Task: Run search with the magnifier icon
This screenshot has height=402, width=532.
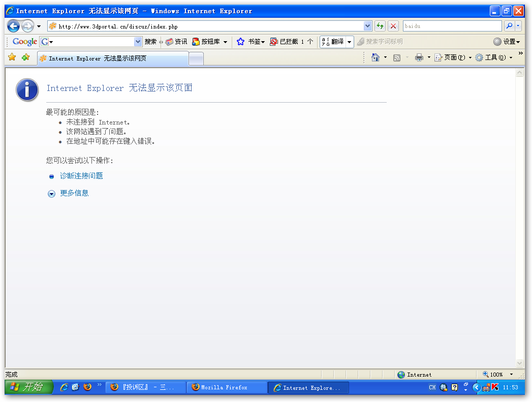Action: [x=509, y=26]
